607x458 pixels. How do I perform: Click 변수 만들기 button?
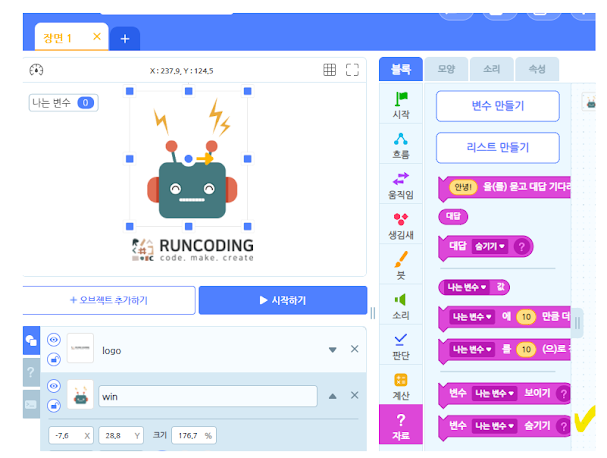click(497, 106)
